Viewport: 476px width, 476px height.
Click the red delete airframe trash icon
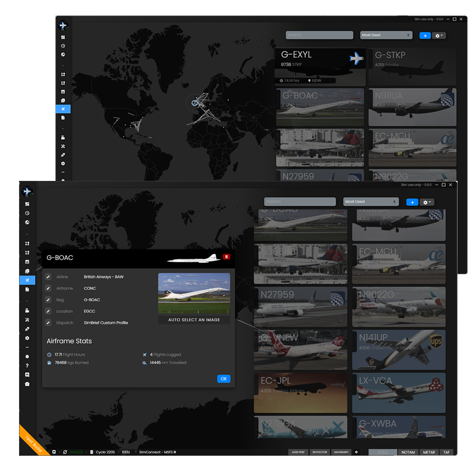coord(226,257)
